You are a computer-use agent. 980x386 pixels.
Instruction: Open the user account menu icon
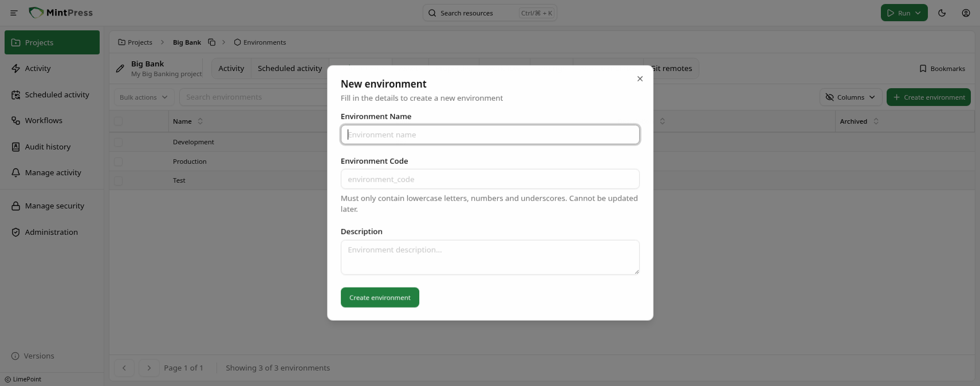966,13
